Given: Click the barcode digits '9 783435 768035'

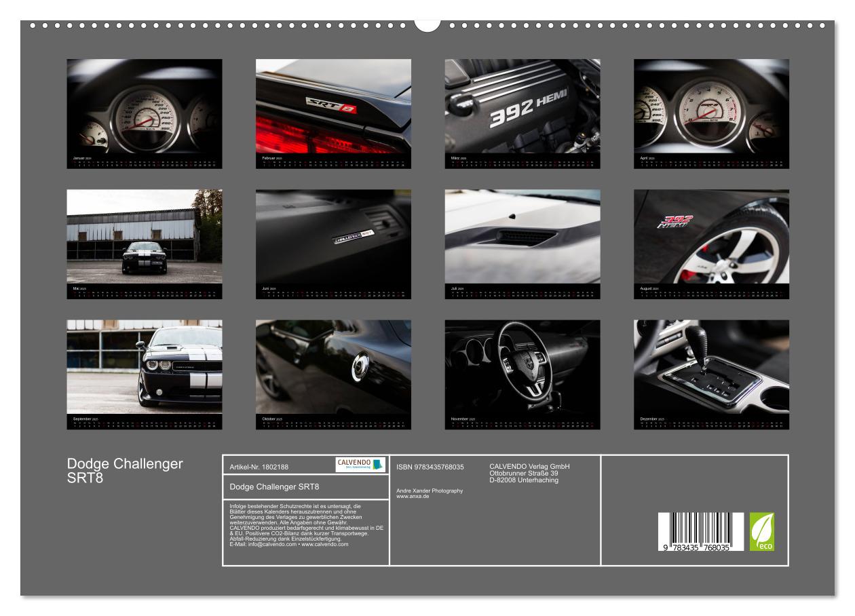Looking at the screenshot, I should tap(697, 547).
